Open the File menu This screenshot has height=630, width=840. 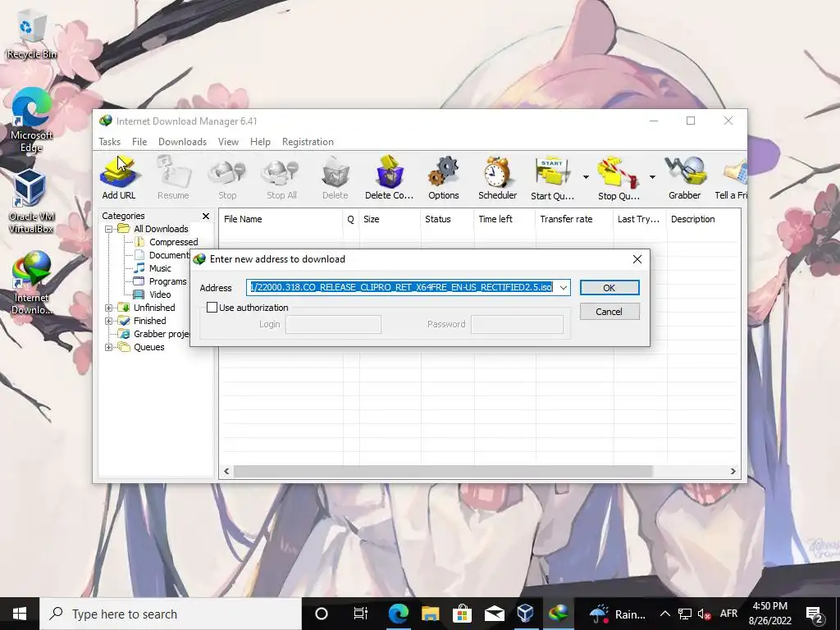click(139, 142)
